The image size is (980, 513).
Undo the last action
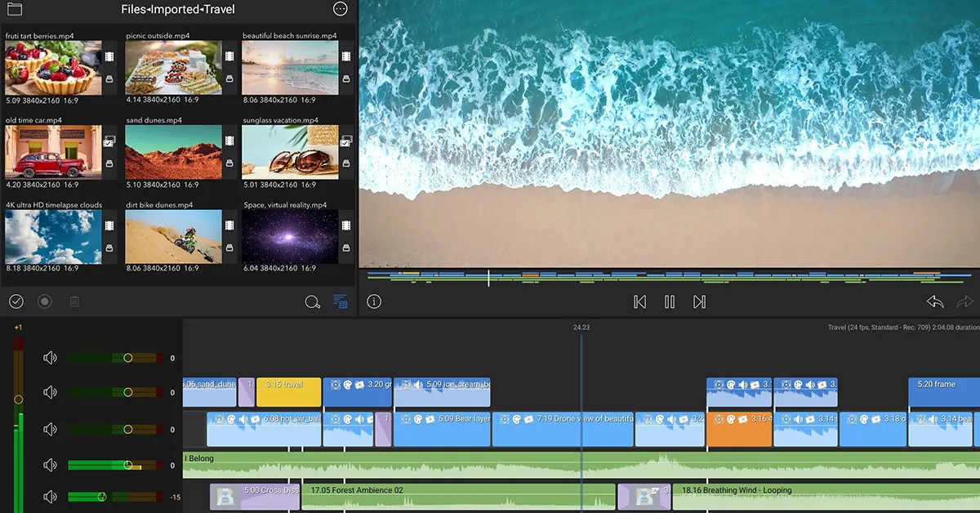coord(935,302)
